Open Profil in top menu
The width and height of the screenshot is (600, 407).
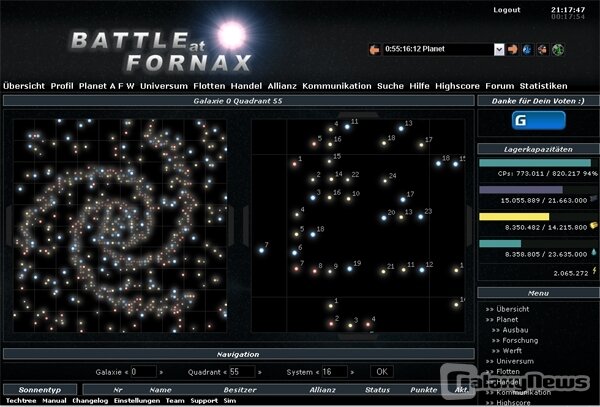[x=62, y=86]
